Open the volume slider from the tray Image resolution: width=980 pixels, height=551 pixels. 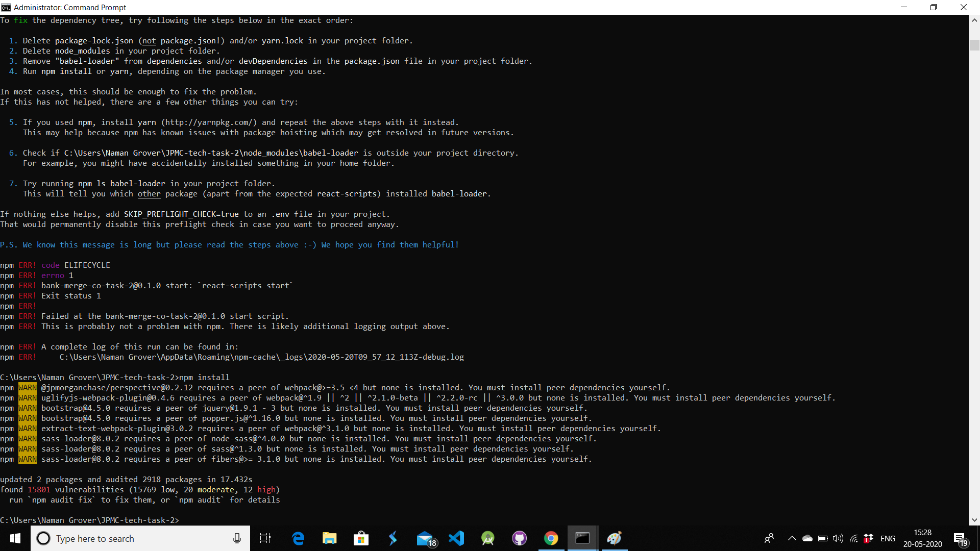(x=838, y=538)
